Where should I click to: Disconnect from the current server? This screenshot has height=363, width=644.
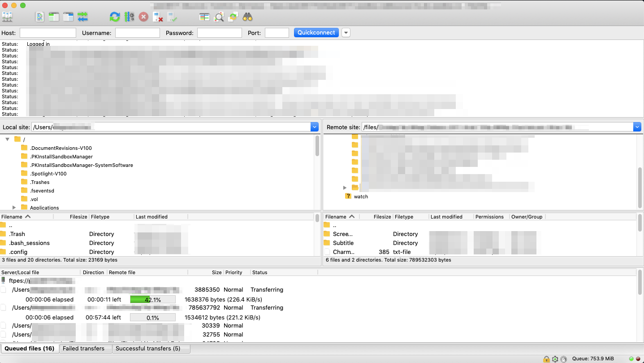158,17
